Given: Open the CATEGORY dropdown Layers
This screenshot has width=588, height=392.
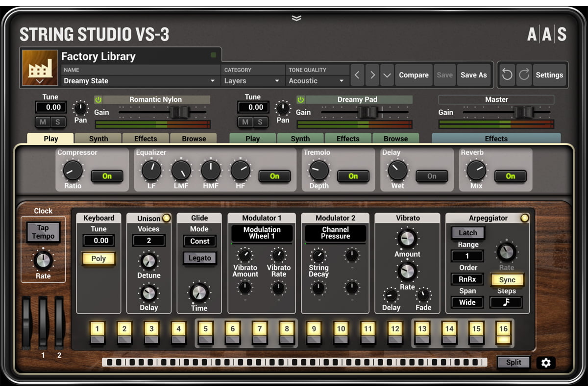Looking at the screenshot, I should [x=252, y=81].
